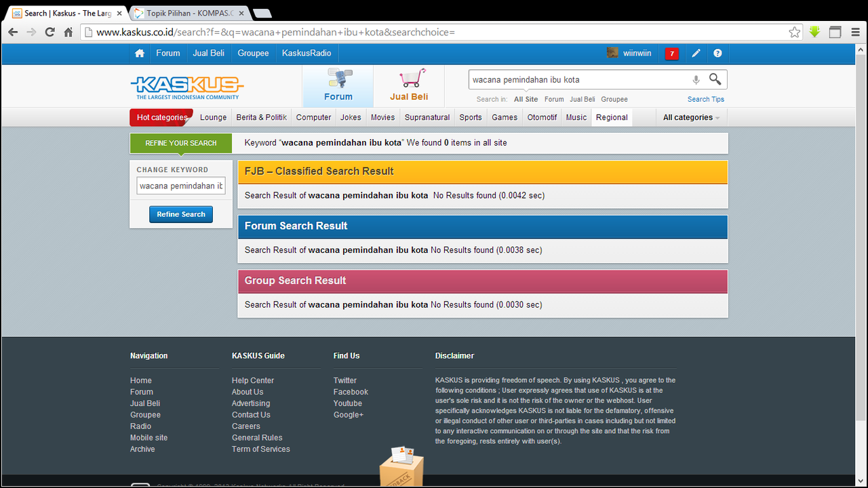Open the feedback box icon
868x488 pixels.
tap(401, 466)
